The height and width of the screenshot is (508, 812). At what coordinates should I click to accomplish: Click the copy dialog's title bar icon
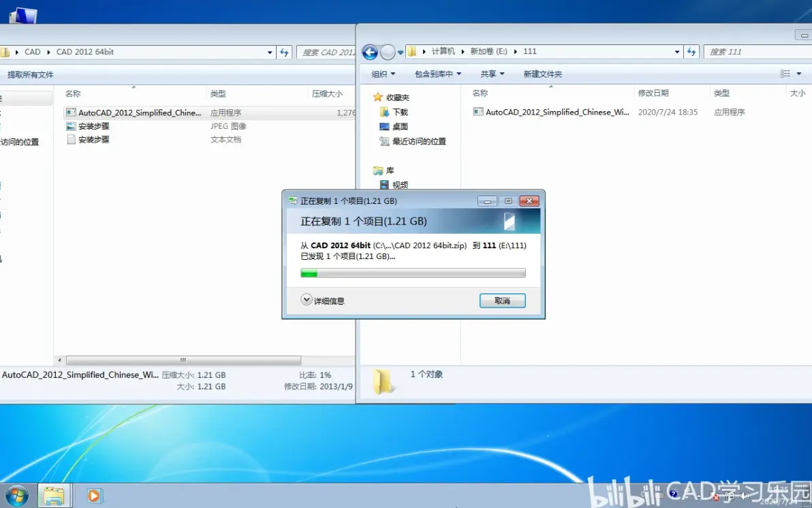point(293,200)
